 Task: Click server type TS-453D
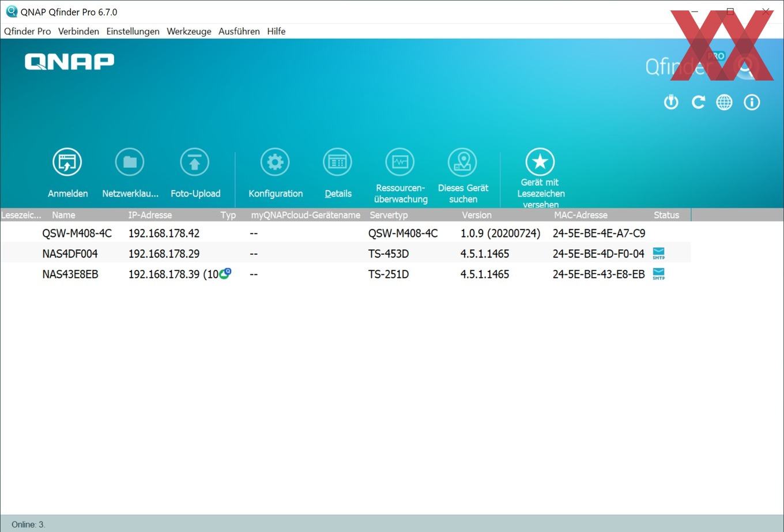389,254
